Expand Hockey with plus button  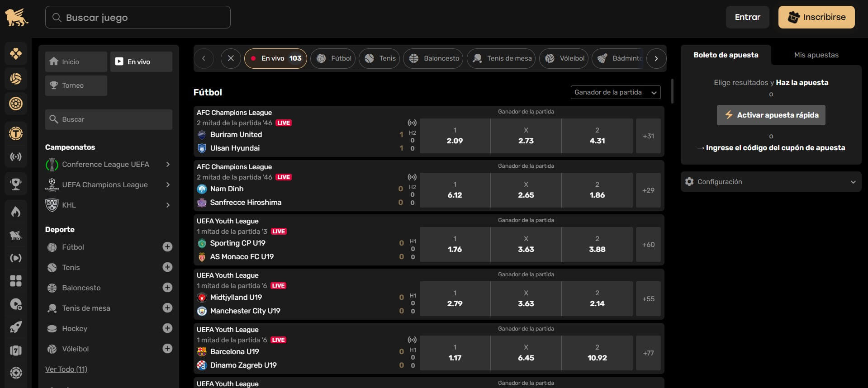point(167,328)
